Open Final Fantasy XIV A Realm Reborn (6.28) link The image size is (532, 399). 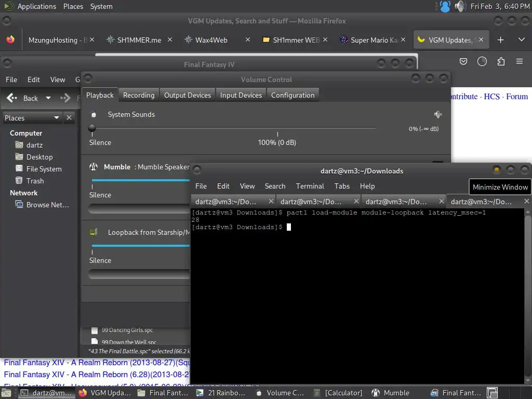(97, 375)
